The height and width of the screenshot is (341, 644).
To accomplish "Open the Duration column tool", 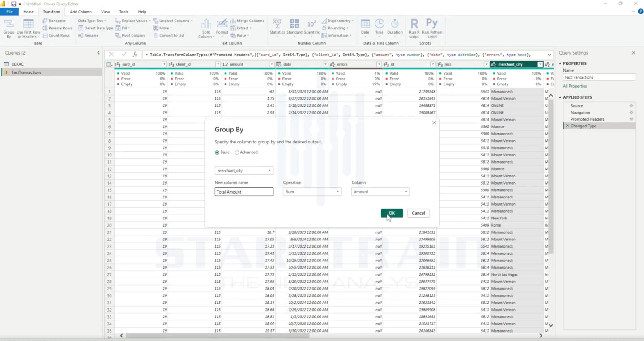I will (x=395, y=28).
